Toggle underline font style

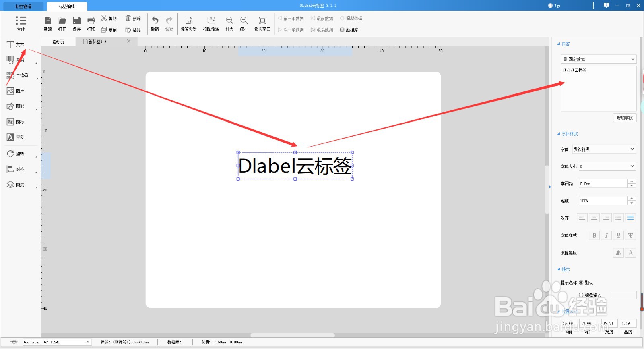tap(618, 235)
